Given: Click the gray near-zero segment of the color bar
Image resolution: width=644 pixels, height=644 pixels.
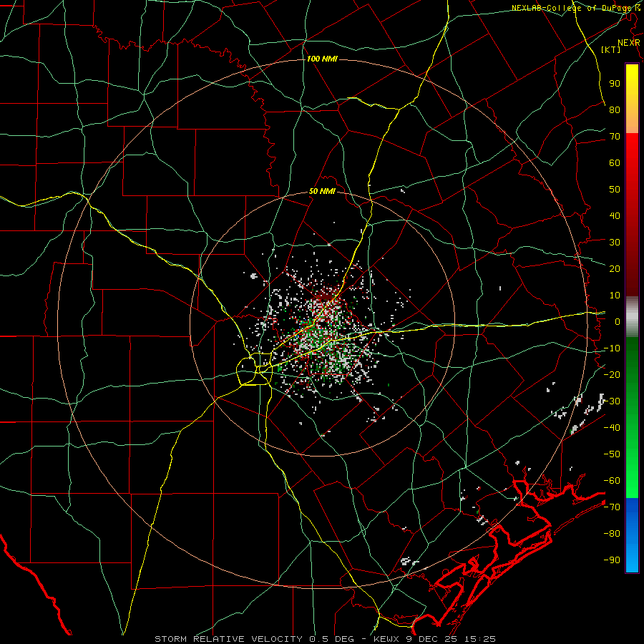Looking at the screenshot, I should 632,317.
